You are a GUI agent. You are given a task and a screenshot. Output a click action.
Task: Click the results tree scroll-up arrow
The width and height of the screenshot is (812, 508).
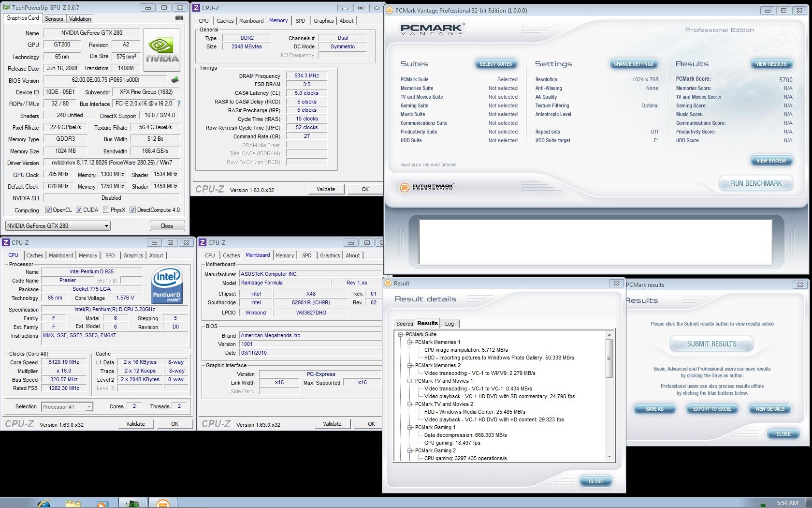(609, 335)
